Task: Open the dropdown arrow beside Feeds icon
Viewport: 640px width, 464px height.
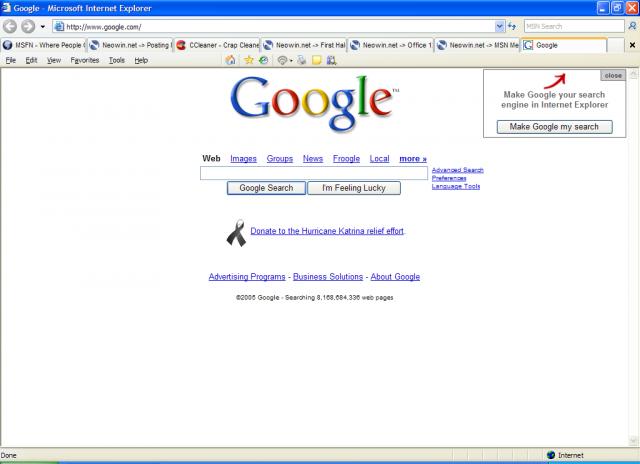Action: pos(291,61)
